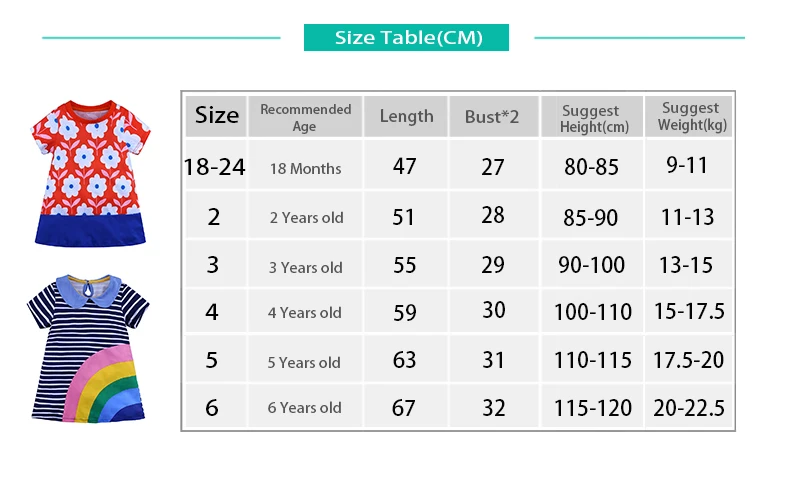Click the Suggest Weight(kg) header
This screenshot has width=796, height=483.
(x=689, y=117)
